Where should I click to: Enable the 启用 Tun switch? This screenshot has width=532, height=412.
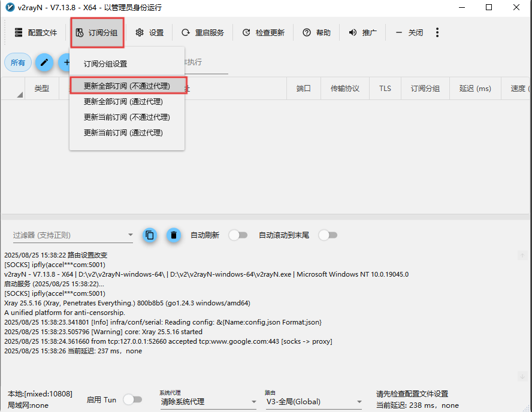[132, 399]
